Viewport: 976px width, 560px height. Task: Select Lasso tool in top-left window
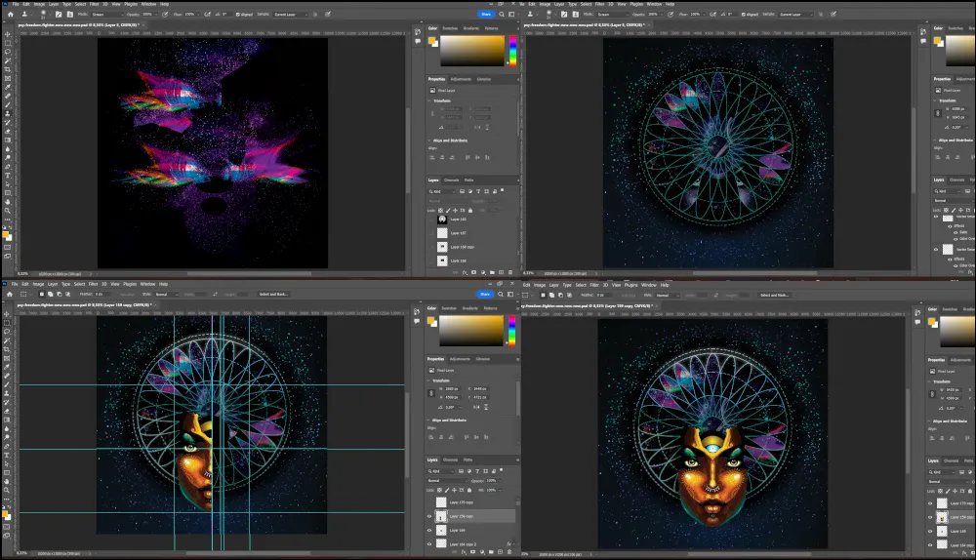pos(8,52)
